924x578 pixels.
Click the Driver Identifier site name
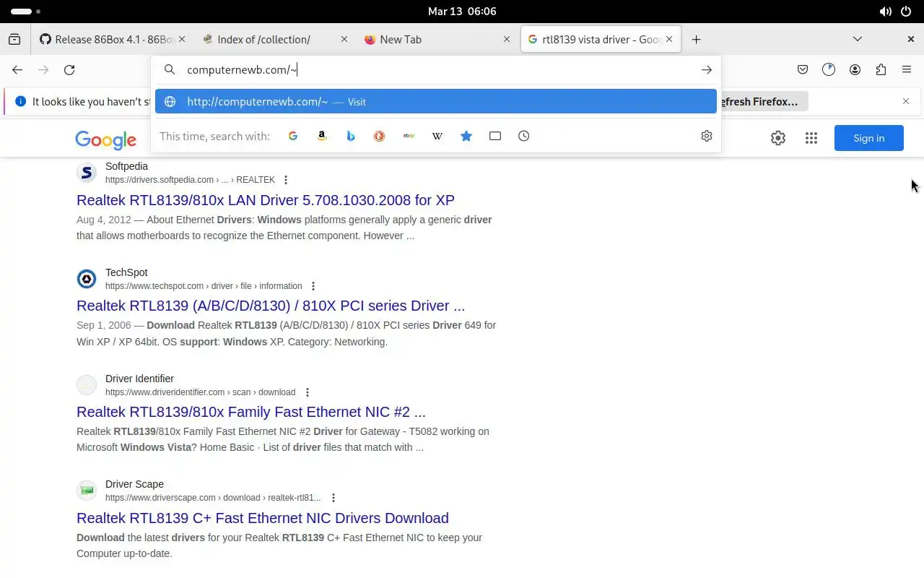(139, 379)
